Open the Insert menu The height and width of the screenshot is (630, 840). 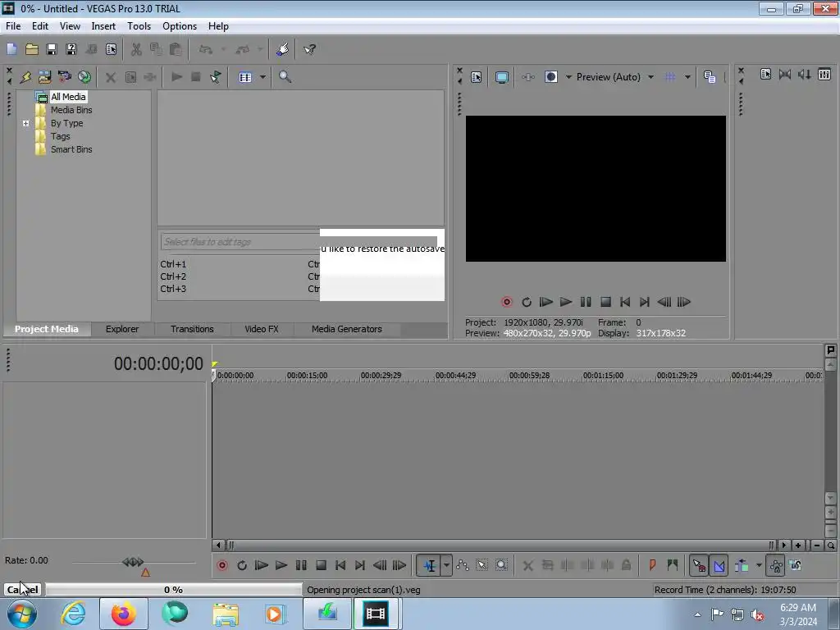pyautogui.click(x=103, y=26)
